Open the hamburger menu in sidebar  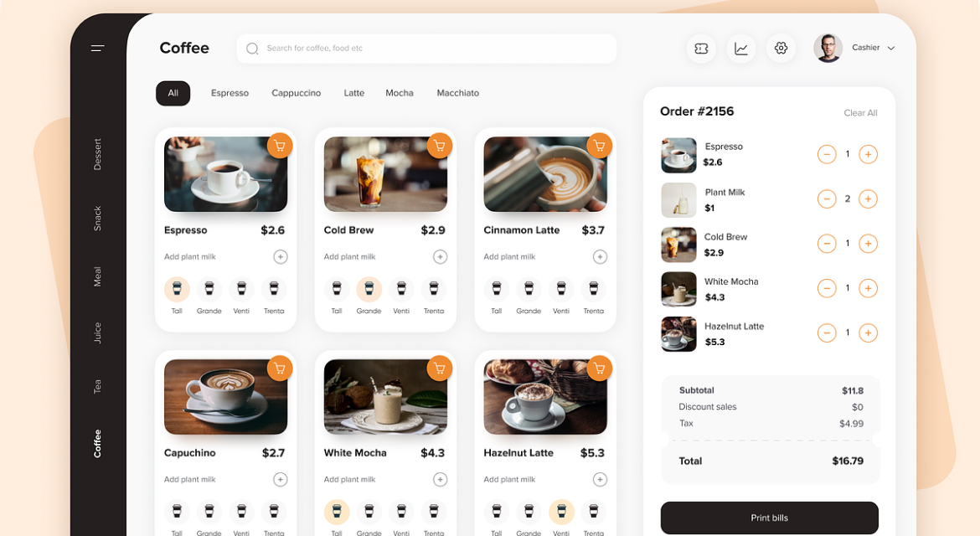click(x=97, y=48)
